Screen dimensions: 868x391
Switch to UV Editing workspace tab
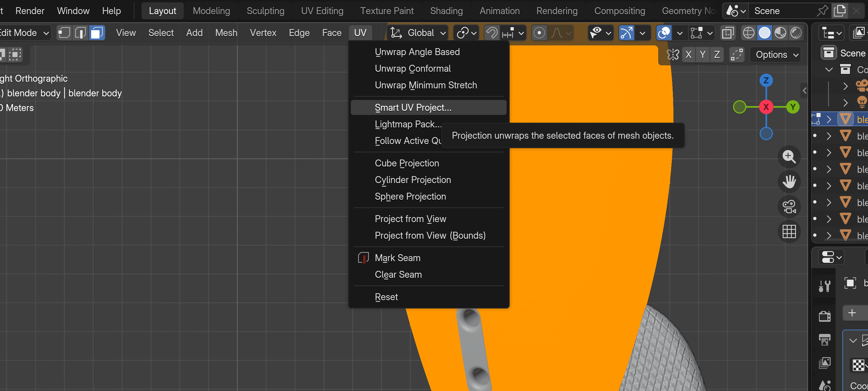[322, 11]
